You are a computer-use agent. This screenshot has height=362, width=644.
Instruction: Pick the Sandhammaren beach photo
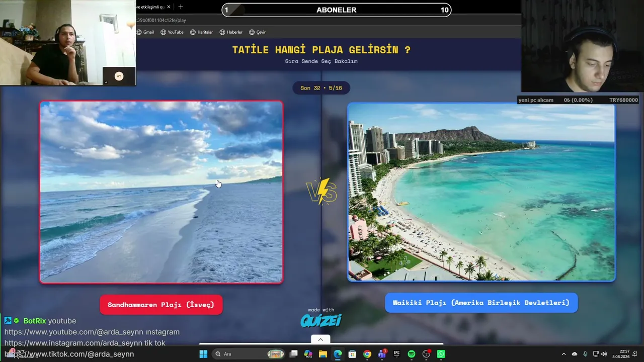(x=161, y=192)
